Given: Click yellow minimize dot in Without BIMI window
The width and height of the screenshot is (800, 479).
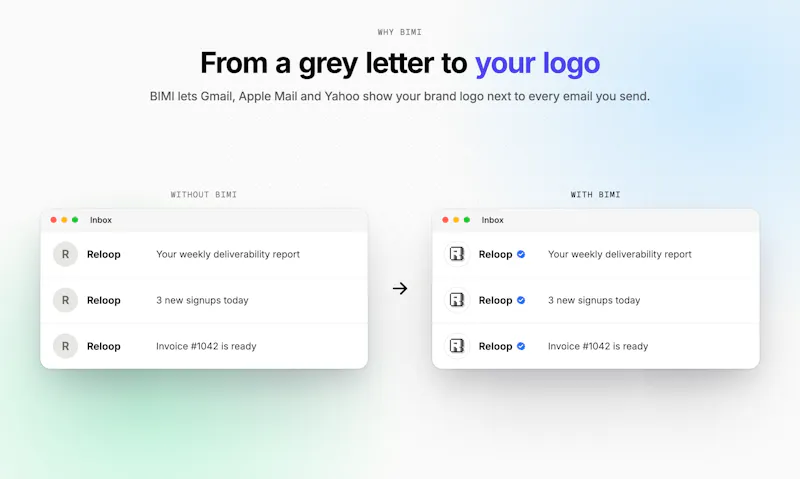Looking at the screenshot, I should click(64, 220).
